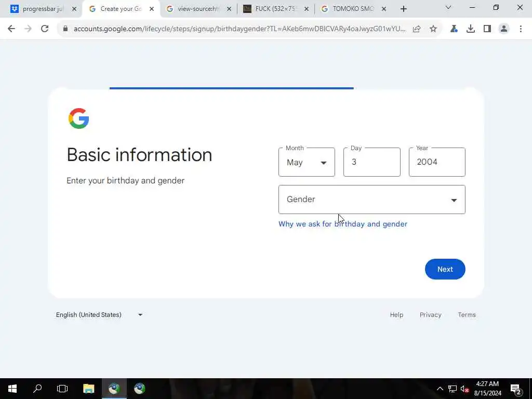Open the Terms link
Viewport: 532px width, 399px height.
click(x=467, y=315)
